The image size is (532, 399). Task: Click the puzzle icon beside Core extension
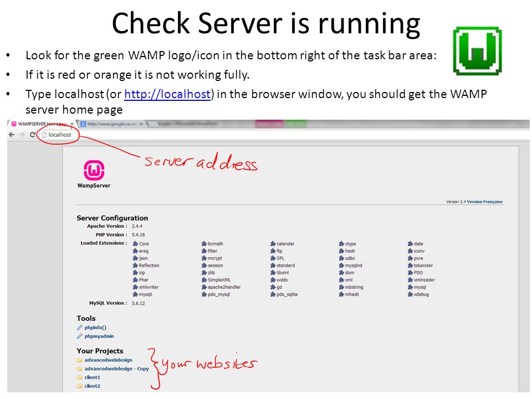coord(135,244)
